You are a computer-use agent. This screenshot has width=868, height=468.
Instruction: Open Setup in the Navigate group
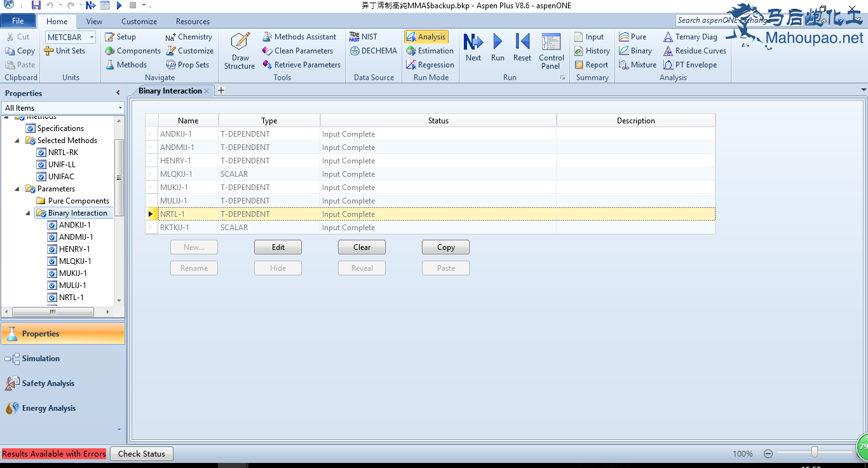click(x=120, y=37)
